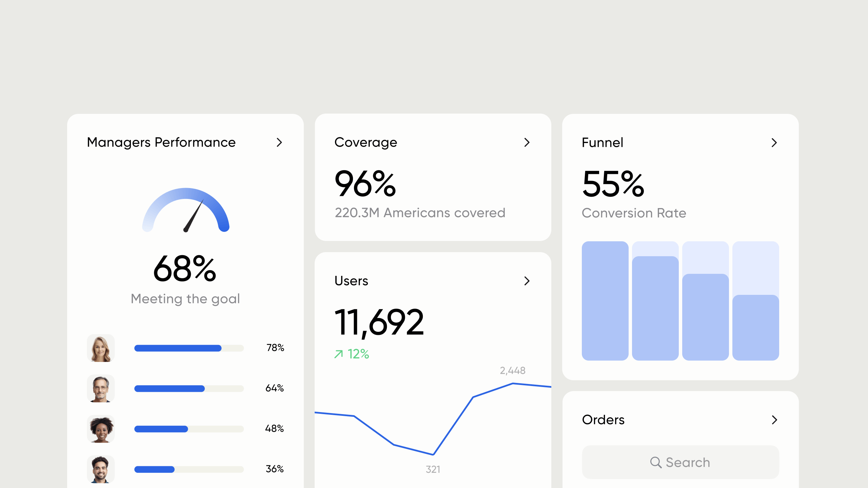This screenshot has height=488, width=868.
Task: Expand the Funnel card
Action: click(x=774, y=143)
